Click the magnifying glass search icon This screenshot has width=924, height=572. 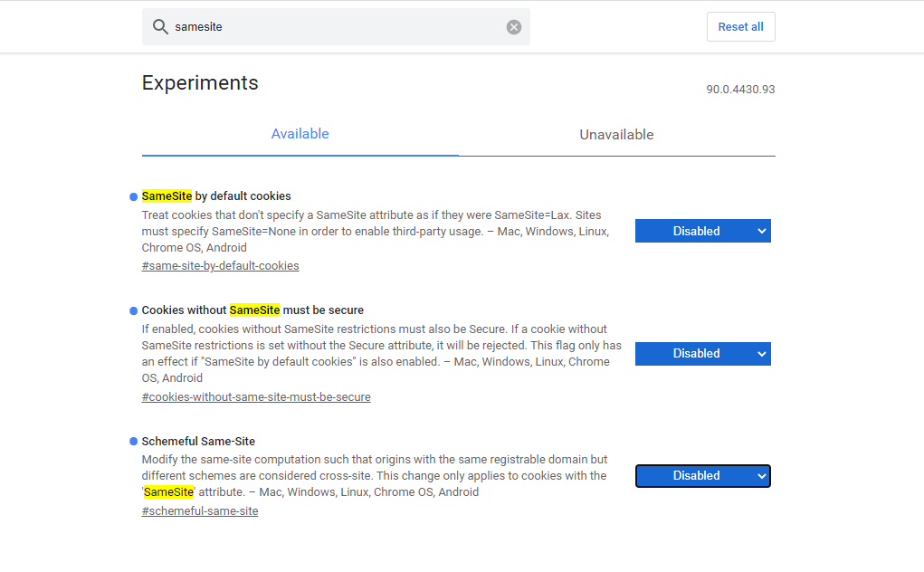point(160,26)
